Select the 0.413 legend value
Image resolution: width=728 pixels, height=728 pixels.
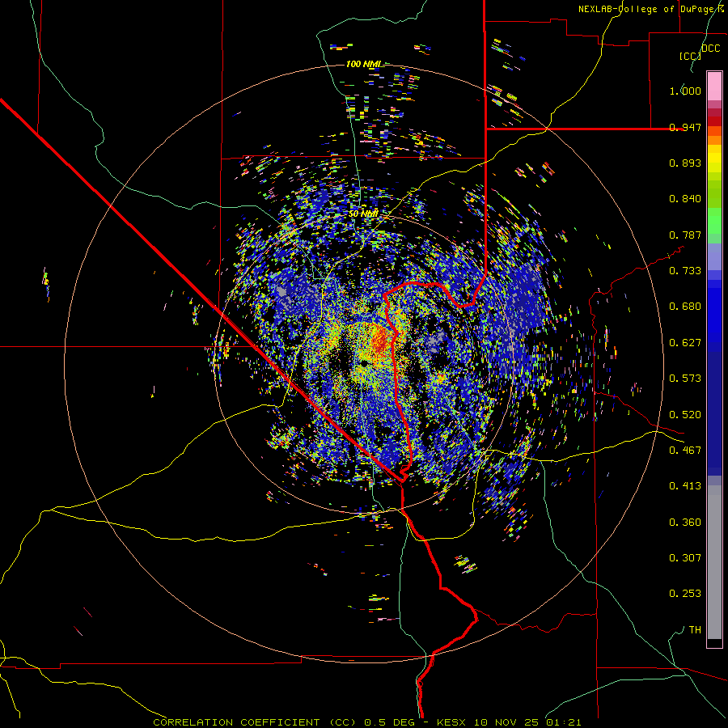tap(685, 486)
